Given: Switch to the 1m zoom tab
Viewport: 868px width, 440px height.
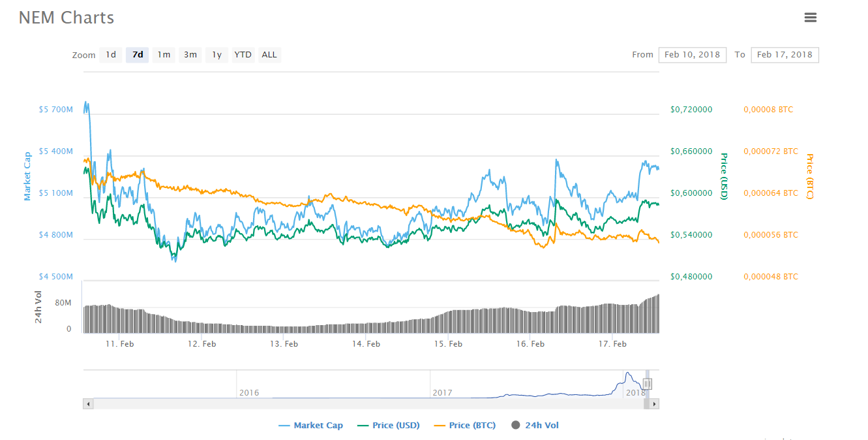Looking at the screenshot, I should coord(164,55).
